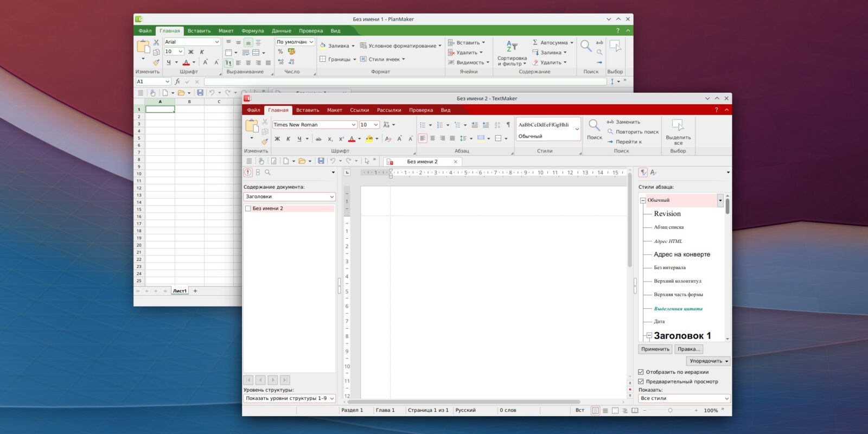Toggle hand tool in TextMaker quick toolbar
868x434 pixels.
(x=261, y=161)
